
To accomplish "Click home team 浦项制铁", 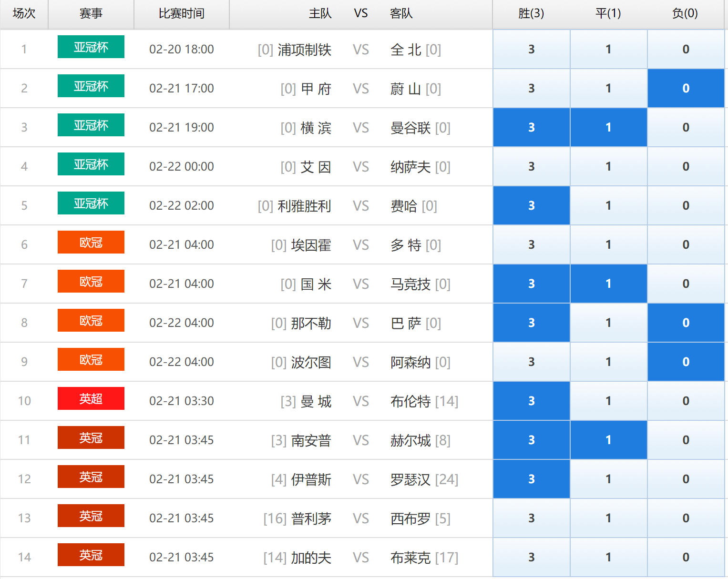I will 305,50.
